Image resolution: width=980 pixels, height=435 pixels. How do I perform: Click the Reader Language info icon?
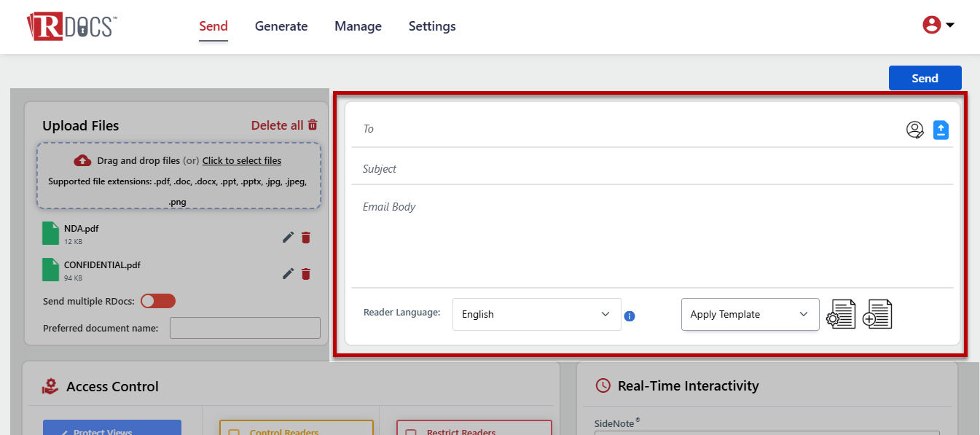pos(630,316)
